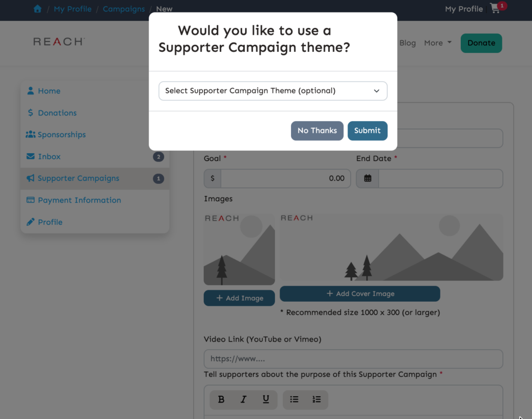Image resolution: width=532 pixels, height=419 pixels.
Task: Open Profile via the pencil icon
Action: tap(32, 222)
